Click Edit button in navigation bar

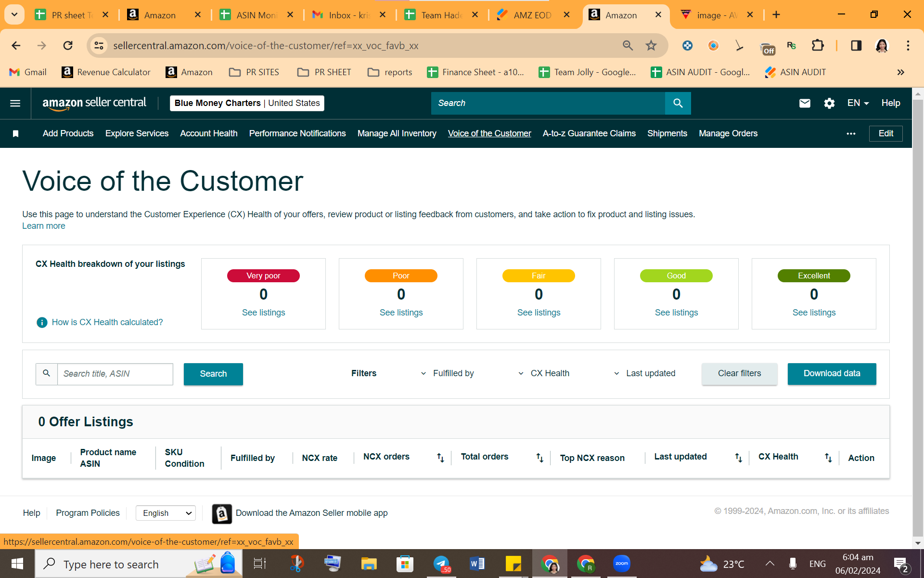click(885, 133)
